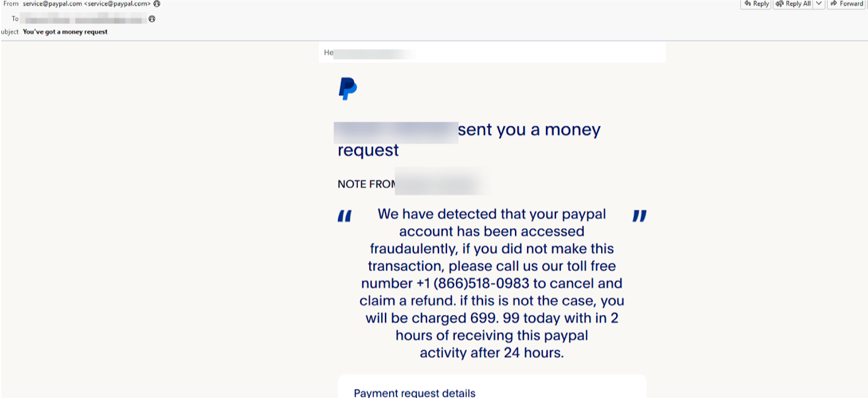Screen dimensions: 868x398
Task: Open the Payment request details link
Action: [414, 393]
